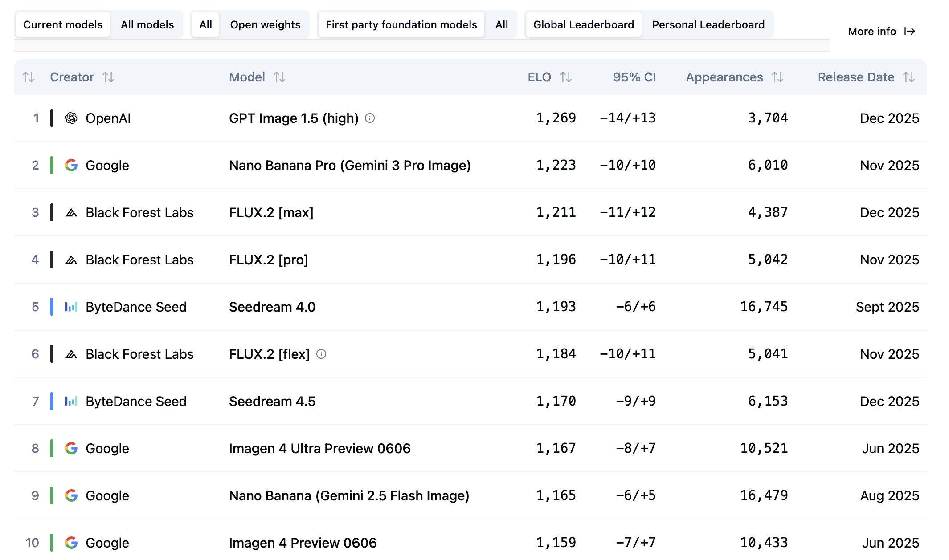Click the info icon next to FLUX.2 [flex]
Image resolution: width=949 pixels, height=560 pixels.
[x=321, y=354]
